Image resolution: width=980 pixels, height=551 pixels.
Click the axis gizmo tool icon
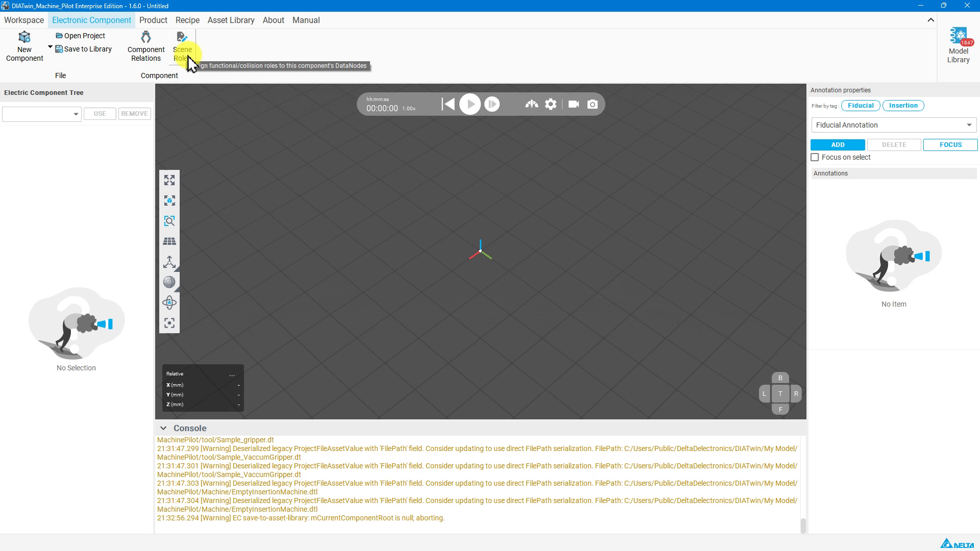tap(169, 262)
